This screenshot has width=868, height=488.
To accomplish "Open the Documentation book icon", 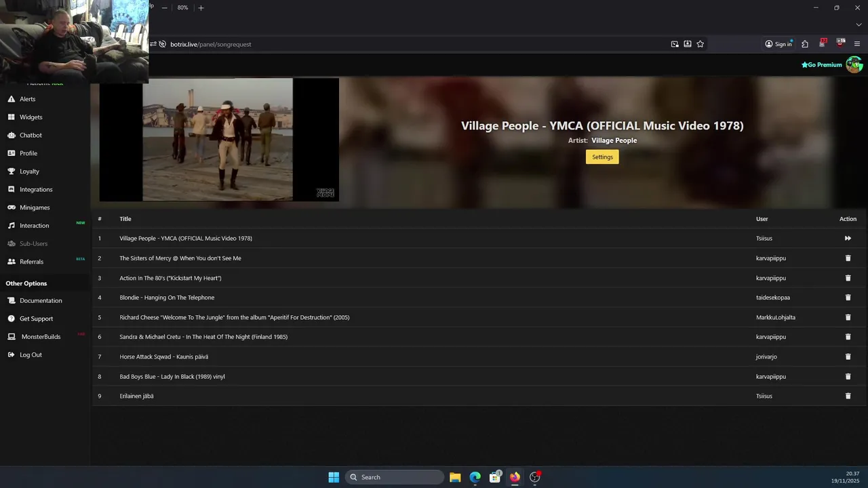I will pos(11,300).
